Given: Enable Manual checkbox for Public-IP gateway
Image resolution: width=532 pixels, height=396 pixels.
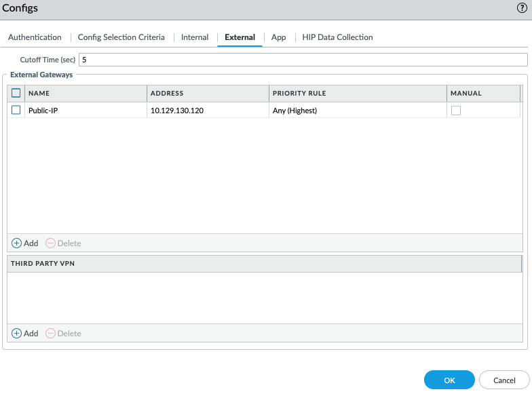Looking at the screenshot, I should click(456, 110).
